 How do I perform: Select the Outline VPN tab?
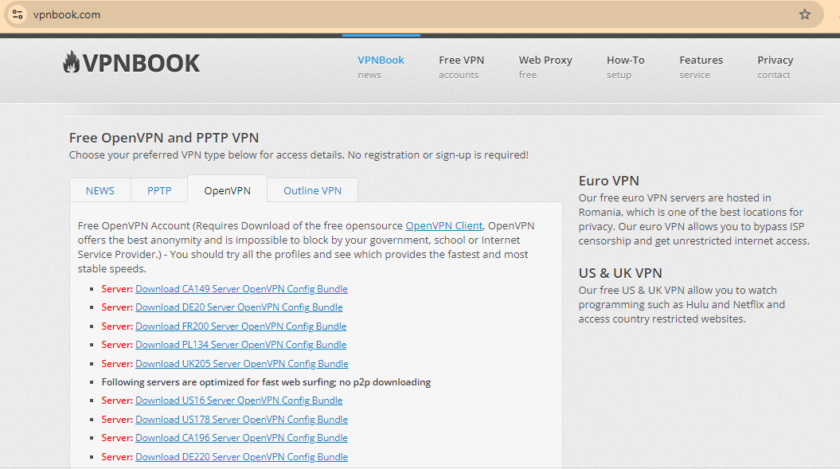point(312,191)
